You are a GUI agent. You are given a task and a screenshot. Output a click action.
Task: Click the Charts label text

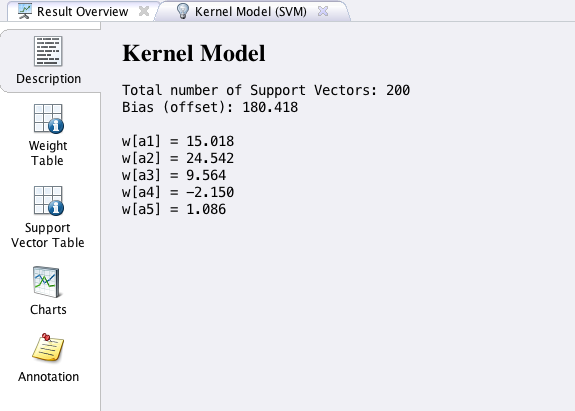point(48,310)
